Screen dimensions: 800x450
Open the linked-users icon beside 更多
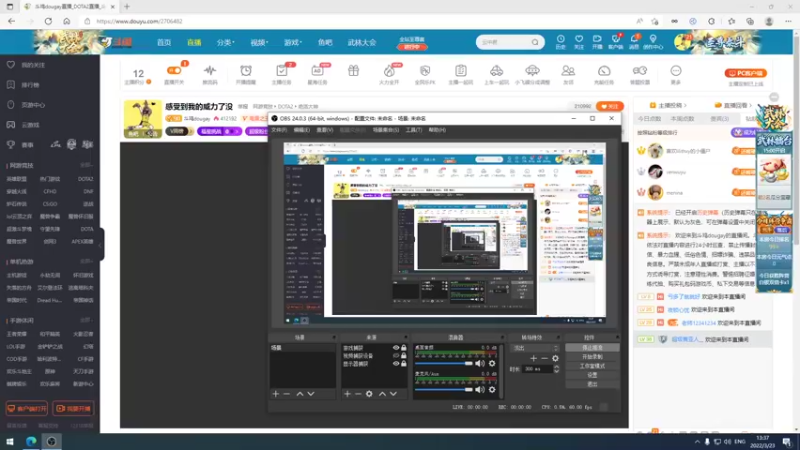(x=640, y=70)
